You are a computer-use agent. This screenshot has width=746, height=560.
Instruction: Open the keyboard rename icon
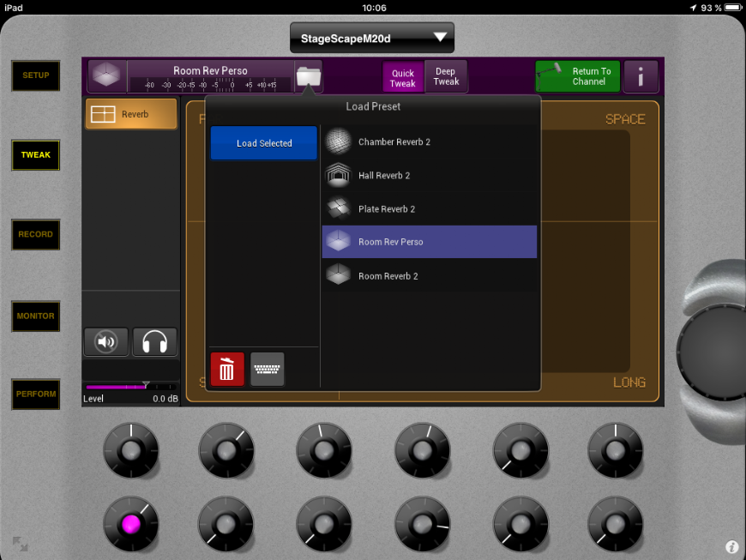pos(268,370)
